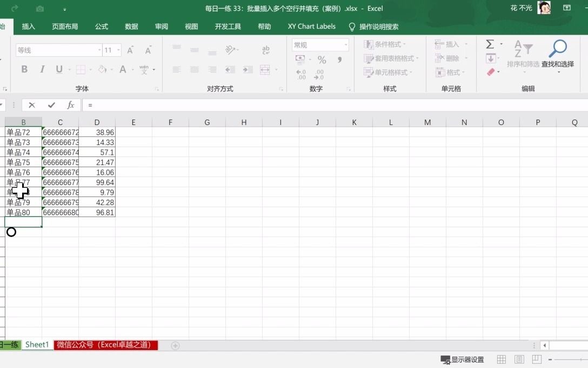Select the Bold formatting icon
588x368 pixels.
(24, 70)
